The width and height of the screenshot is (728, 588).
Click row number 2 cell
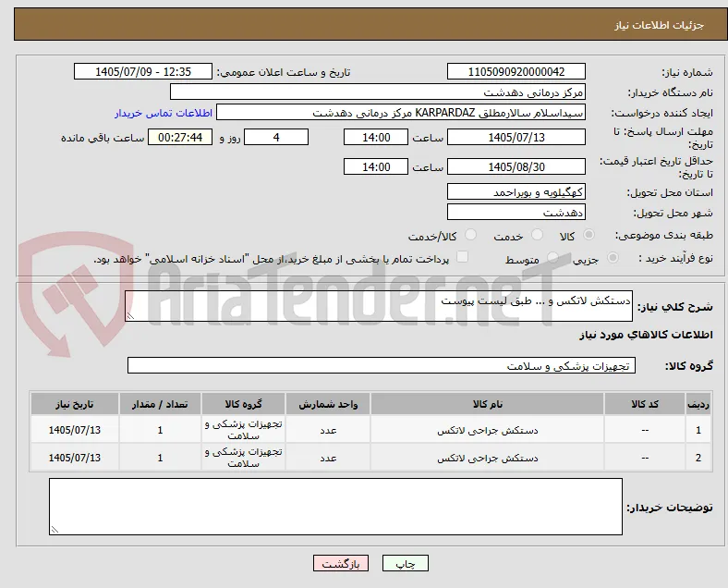(698, 458)
